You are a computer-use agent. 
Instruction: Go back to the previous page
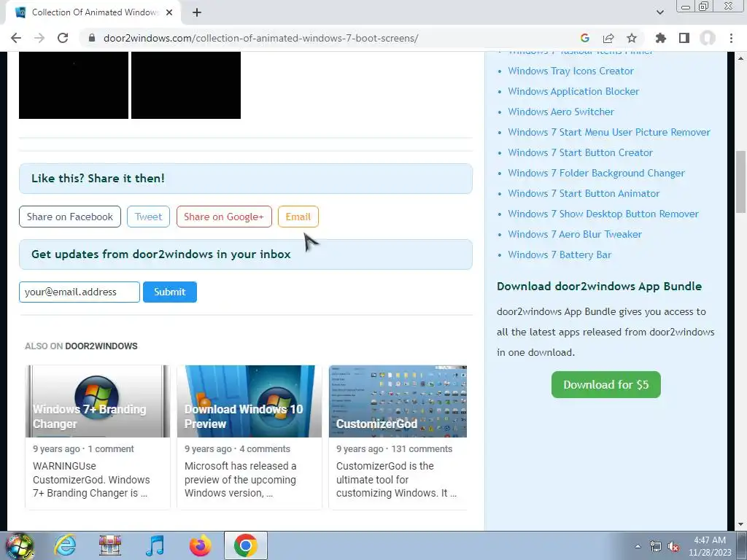pos(16,38)
